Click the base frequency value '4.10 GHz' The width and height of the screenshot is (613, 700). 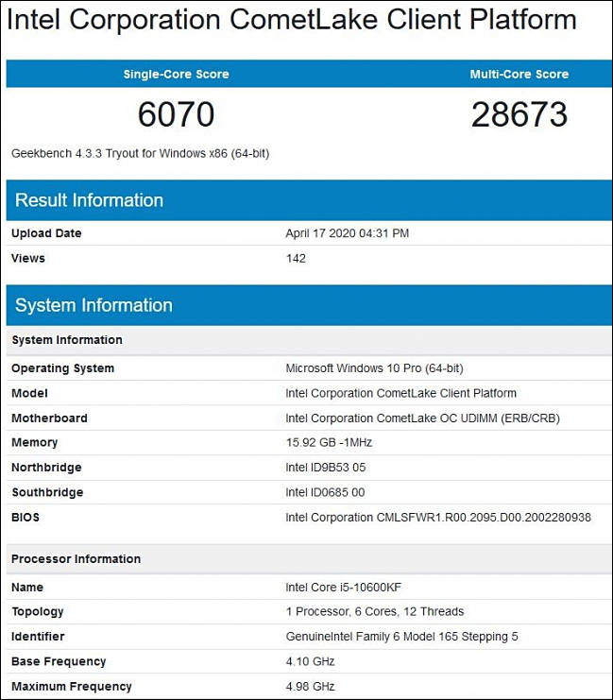tap(311, 661)
